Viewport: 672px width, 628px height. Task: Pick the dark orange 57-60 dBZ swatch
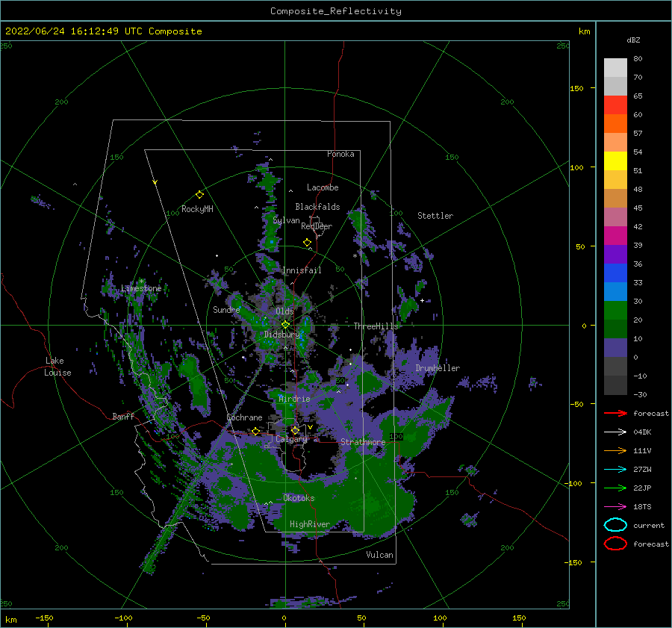(615, 124)
